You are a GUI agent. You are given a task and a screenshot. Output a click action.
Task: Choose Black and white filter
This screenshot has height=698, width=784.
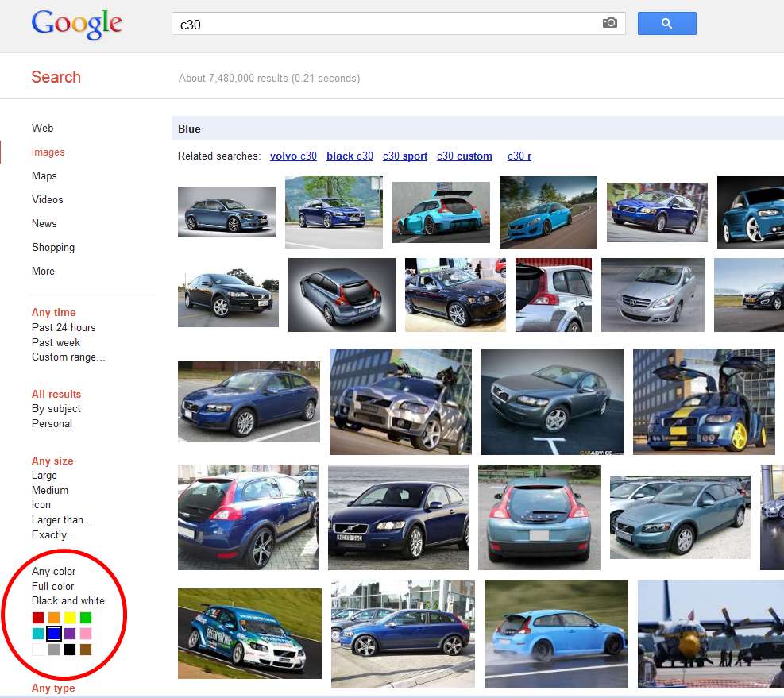point(68,600)
